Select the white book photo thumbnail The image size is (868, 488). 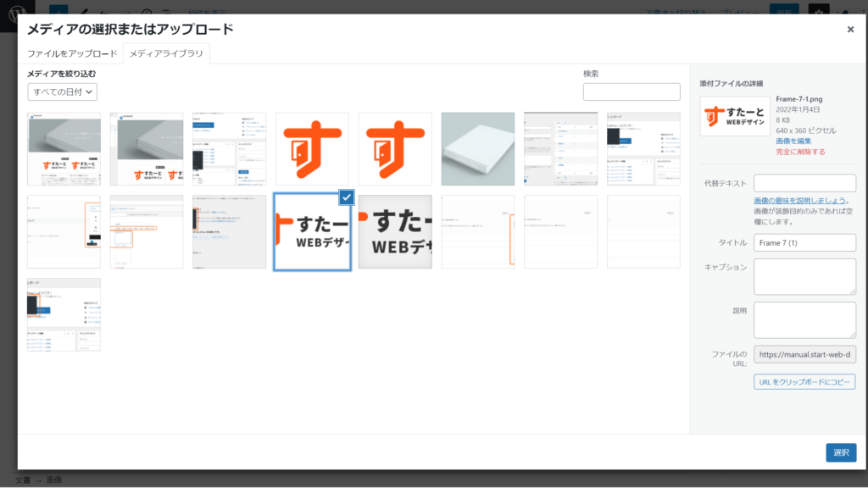pyautogui.click(x=478, y=149)
